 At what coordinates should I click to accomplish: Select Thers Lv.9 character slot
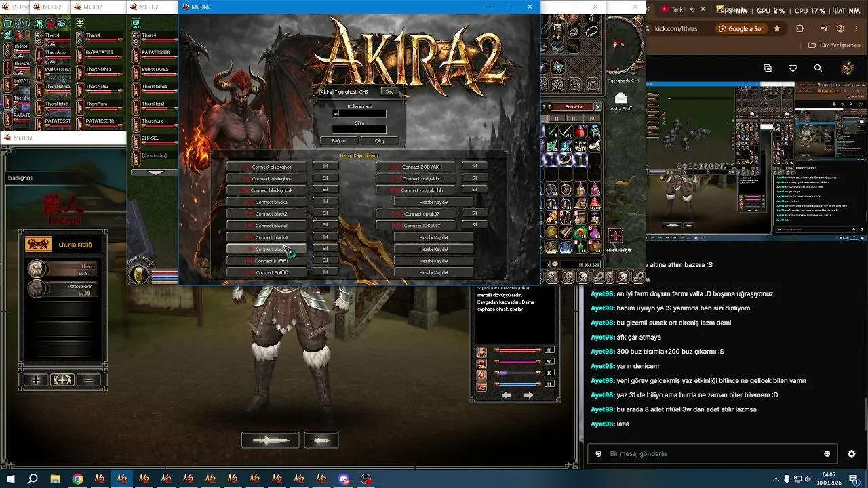[63, 269]
